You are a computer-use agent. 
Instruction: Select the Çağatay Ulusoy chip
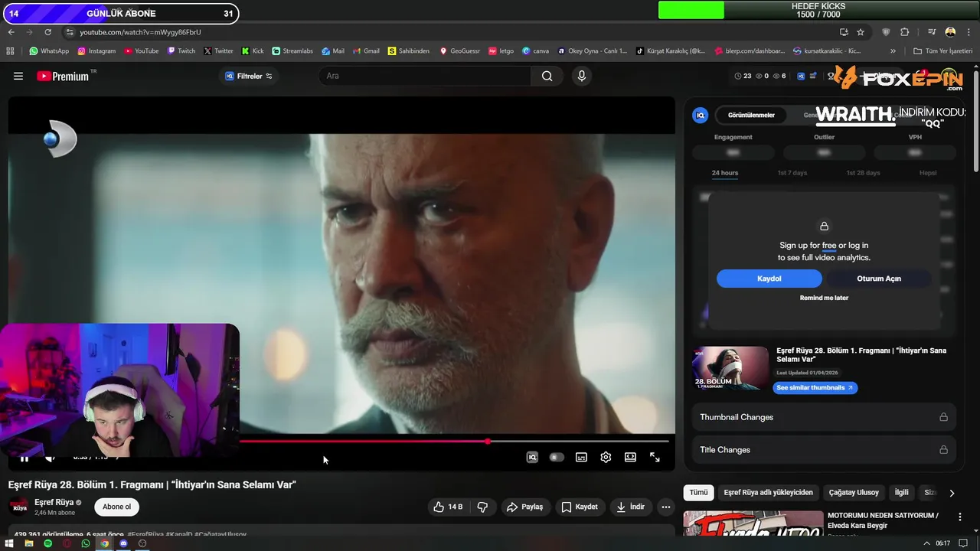click(x=854, y=493)
